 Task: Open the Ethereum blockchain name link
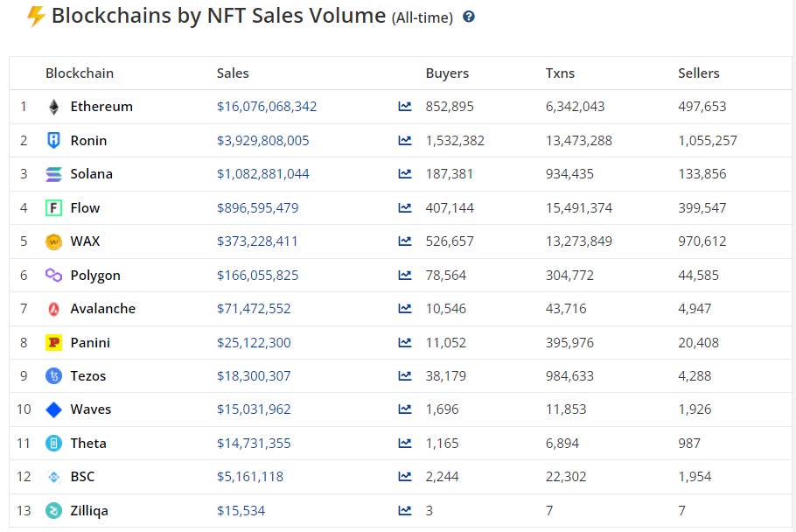point(101,107)
